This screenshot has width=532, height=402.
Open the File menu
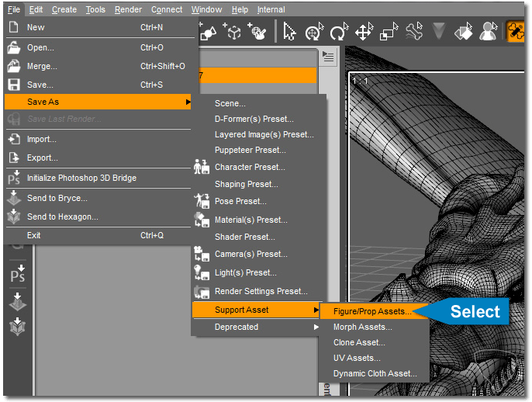coord(14,9)
